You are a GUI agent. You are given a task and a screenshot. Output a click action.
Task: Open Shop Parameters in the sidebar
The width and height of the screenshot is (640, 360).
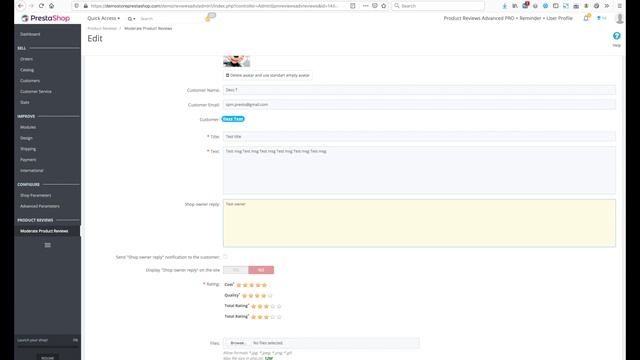[x=36, y=196]
